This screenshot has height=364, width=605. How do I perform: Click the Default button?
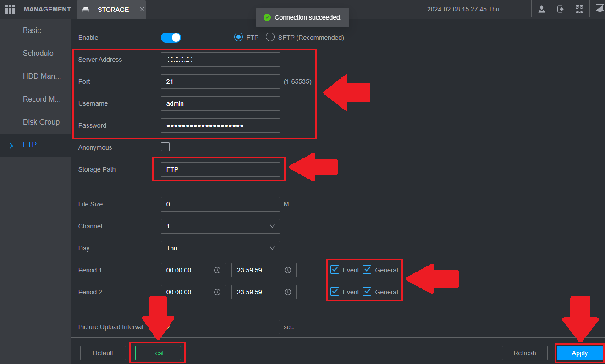pyautogui.click(x=103, y=353)
